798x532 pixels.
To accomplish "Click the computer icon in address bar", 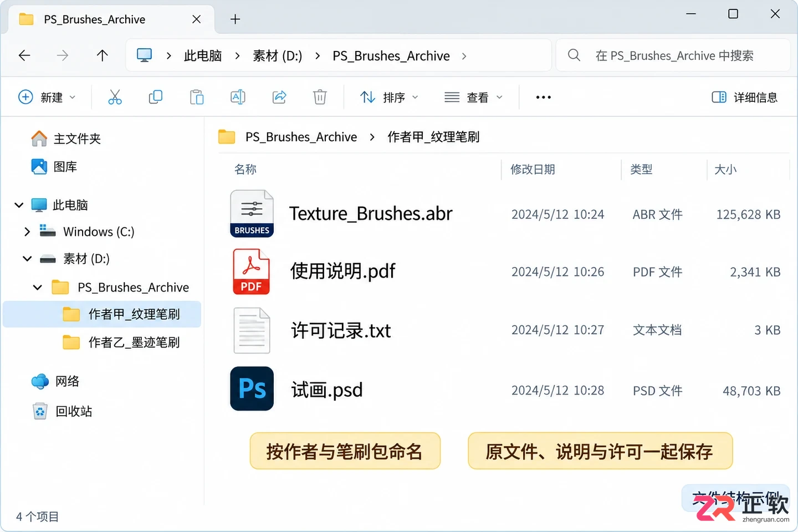I will coord(144,55).
